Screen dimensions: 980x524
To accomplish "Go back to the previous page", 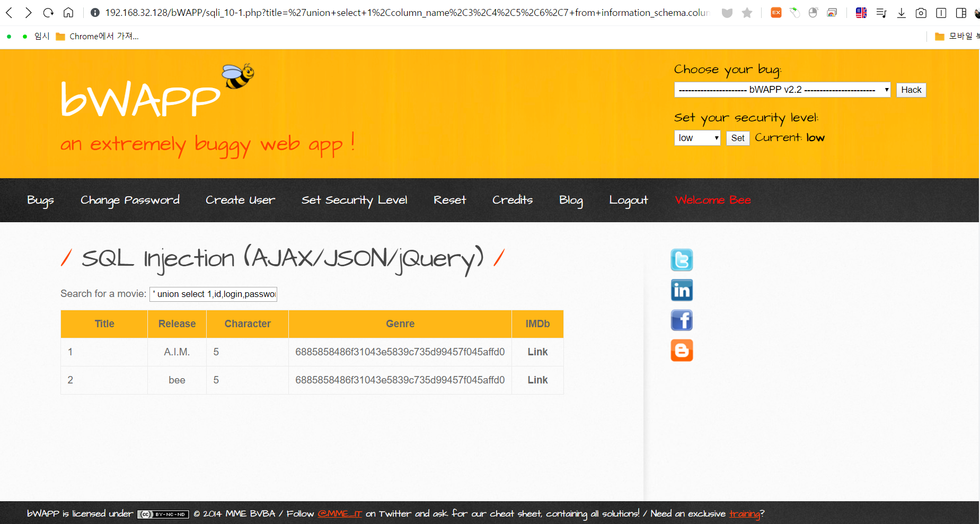I will [x=9, y=13].
